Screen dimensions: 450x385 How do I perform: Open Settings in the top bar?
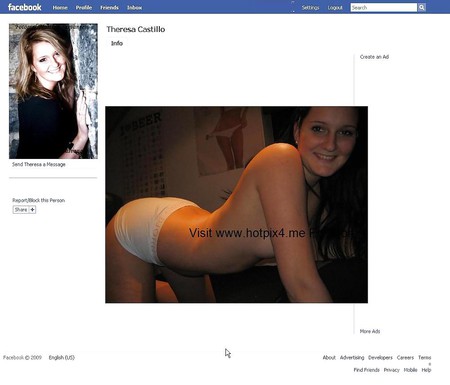[310, 7]
